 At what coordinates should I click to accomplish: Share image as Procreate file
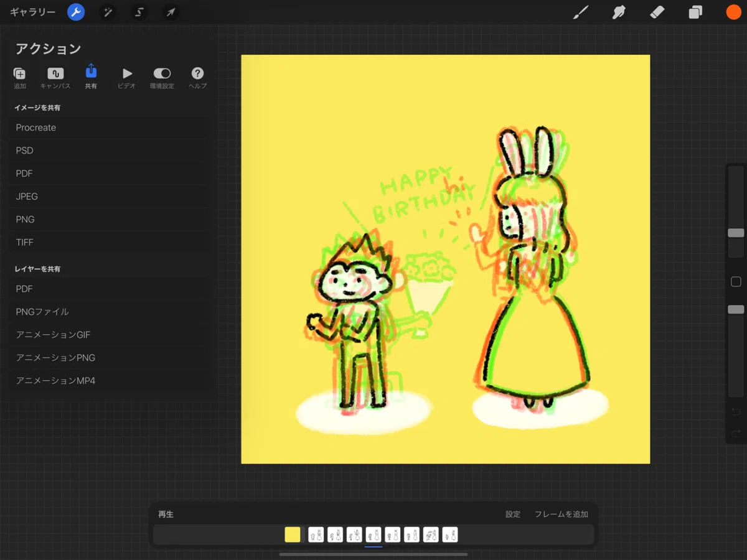coord(109,128)
